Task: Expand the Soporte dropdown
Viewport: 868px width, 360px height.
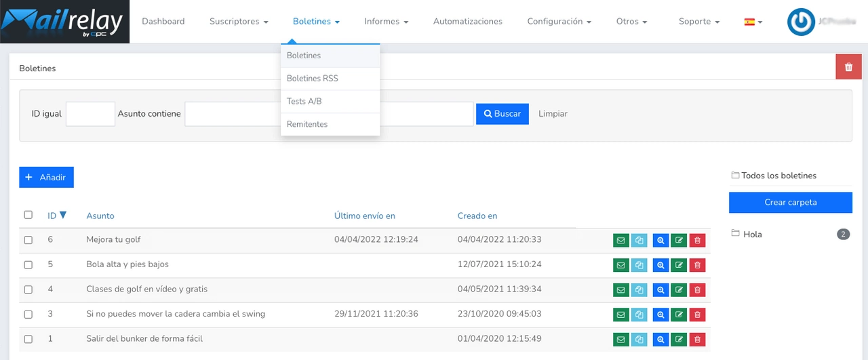Action: pyautogui.click(x=699, y=22)
